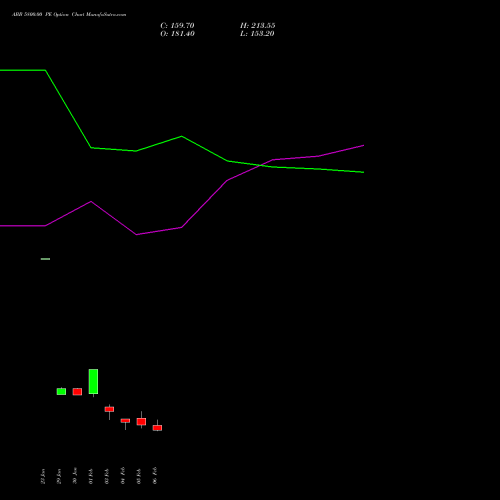Image resolution: width=500 pixels, height=500 pixels.
Task: Click the chart title text at top
Action: click(x=69, y=15)
